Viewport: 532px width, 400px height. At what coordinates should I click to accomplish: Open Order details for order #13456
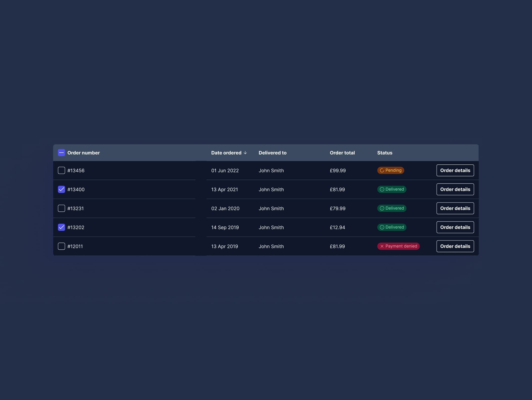(x=455, y=171)
